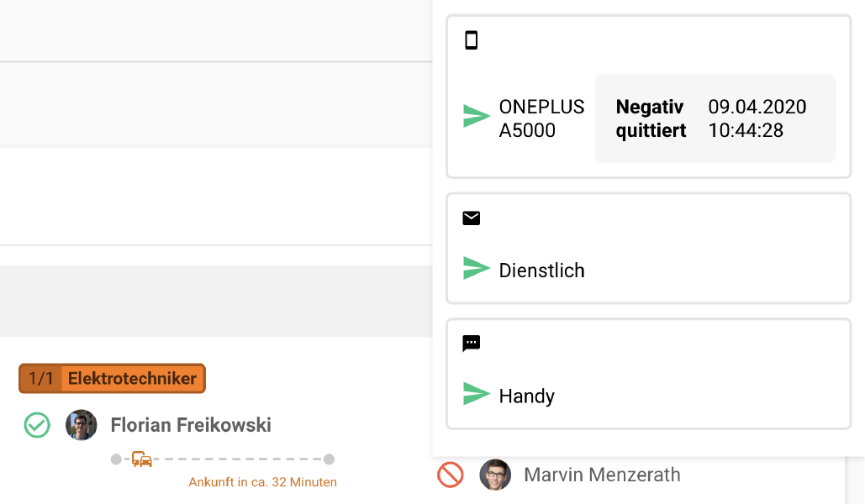Click red blocked icon beside Marvin Menzerath

tap(451, 475)
